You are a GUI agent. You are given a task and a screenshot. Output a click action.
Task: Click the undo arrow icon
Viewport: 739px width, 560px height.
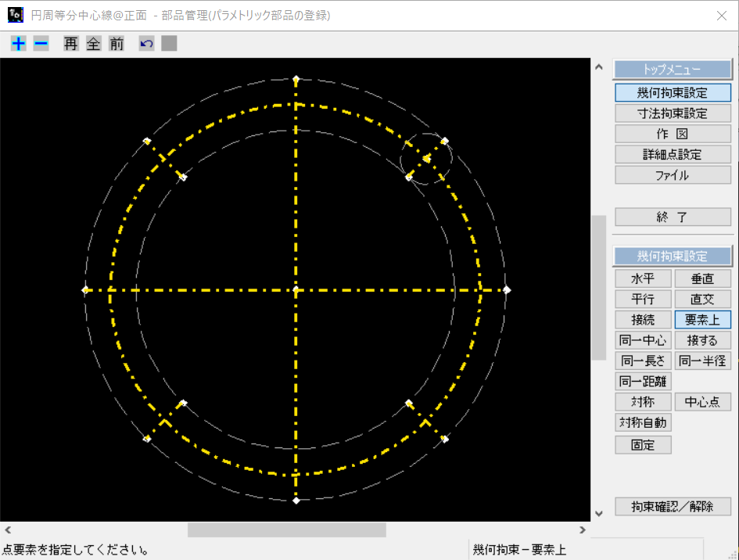click(x=146, y=44)
